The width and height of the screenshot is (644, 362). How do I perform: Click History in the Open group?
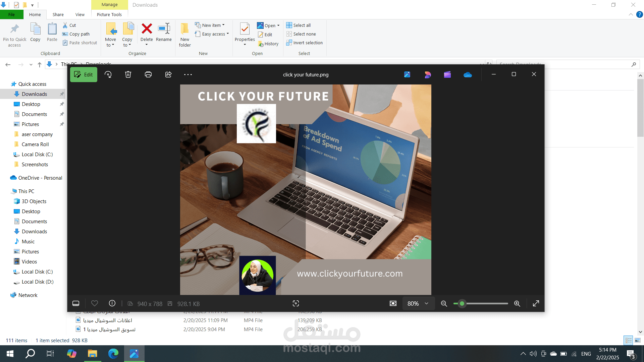(x=268, y=44)
